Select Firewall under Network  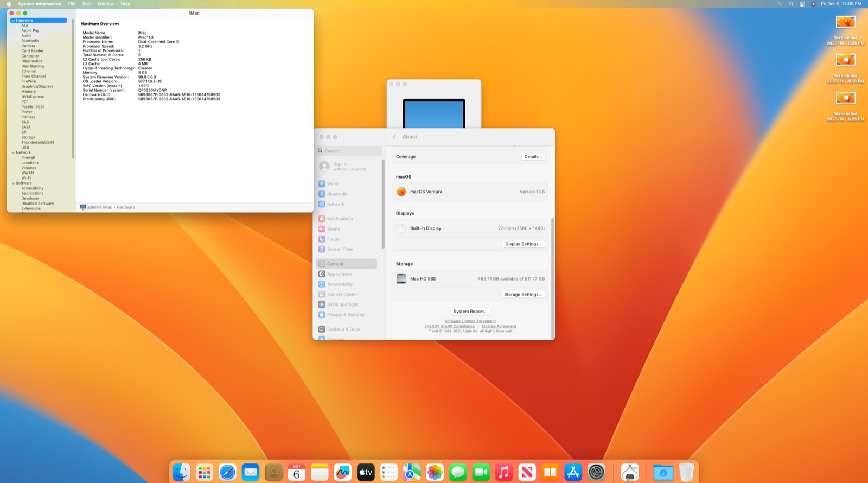[28, 158]
